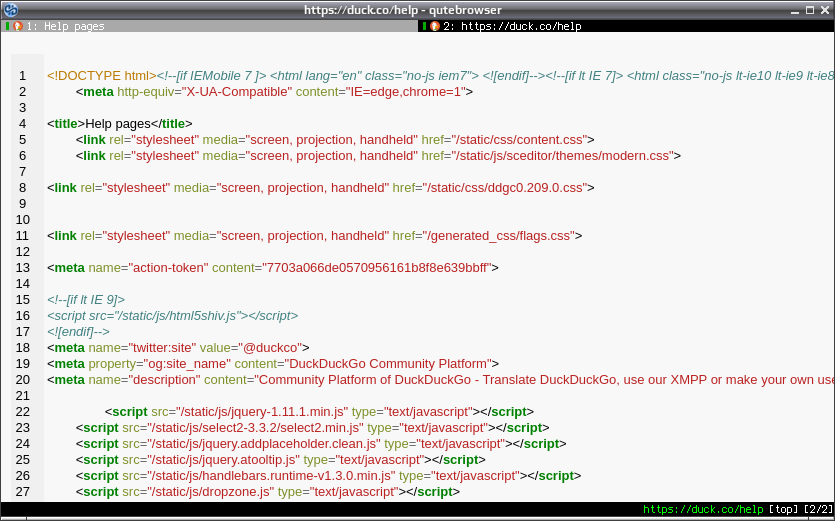Click the [top] scroll indicator in the status bar
The height and width of the screenshot is (521, 835).
(783, 509)
